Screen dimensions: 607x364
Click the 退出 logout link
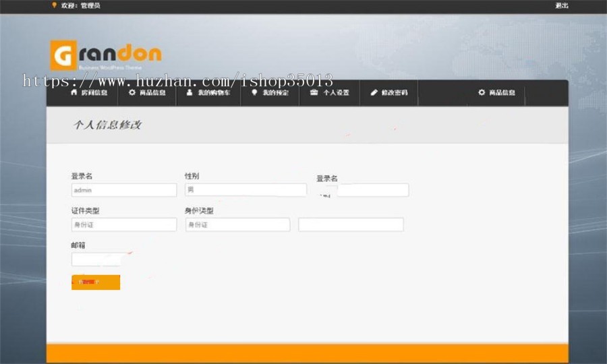pos(562,5)
